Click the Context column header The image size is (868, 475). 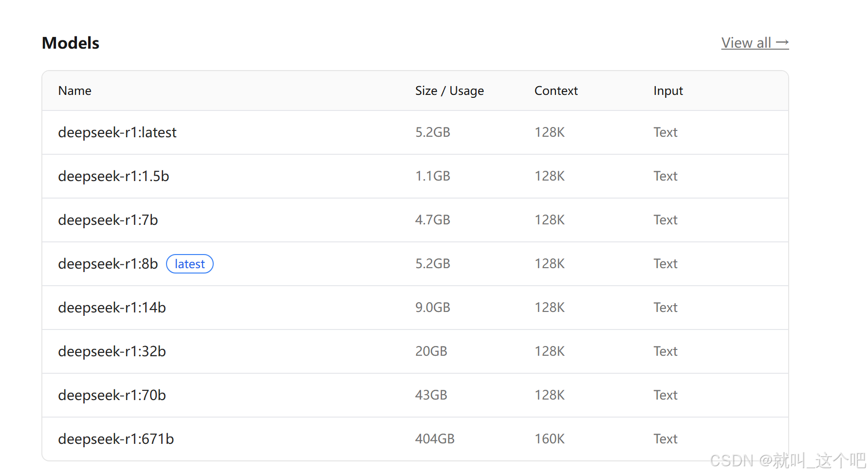point(556,91)
